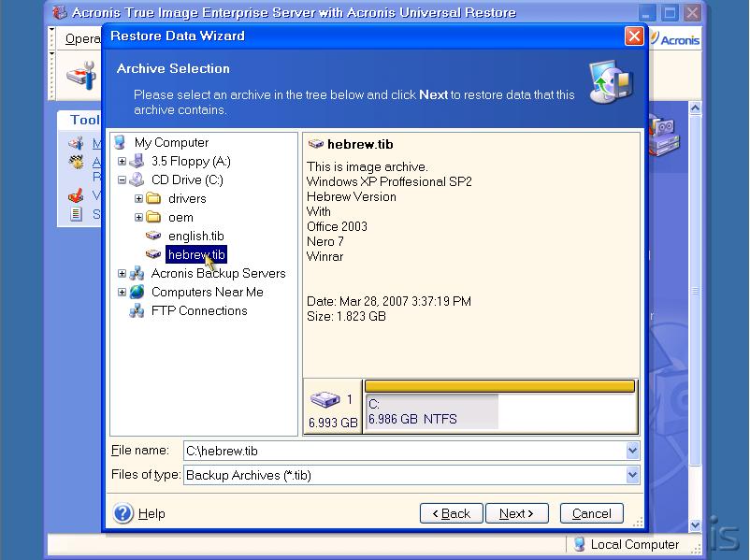The width and height of the screenshot is (750, 560).
Task: Cancel the Restore Data Wizard
Action: coord(591,513)
